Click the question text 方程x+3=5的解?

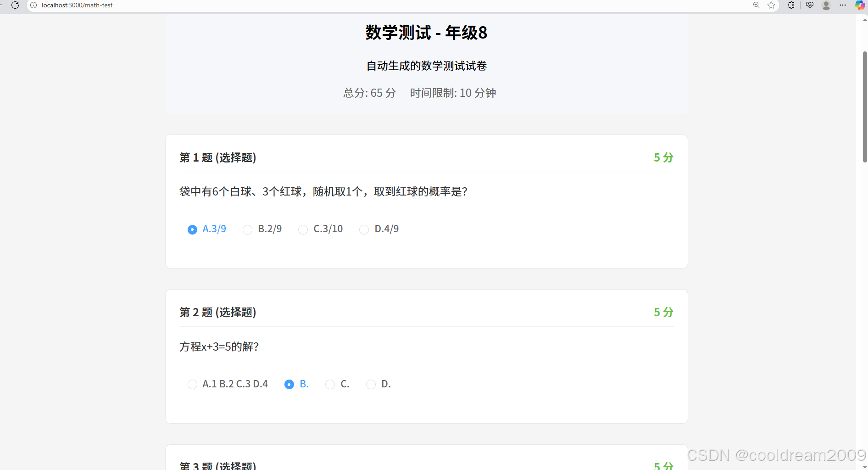pos(219,347)
